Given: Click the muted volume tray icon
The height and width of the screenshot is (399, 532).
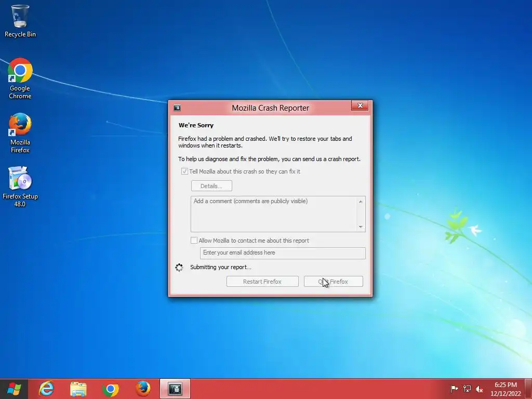Looking at the screenshot, I should click(x=479, y=389).
